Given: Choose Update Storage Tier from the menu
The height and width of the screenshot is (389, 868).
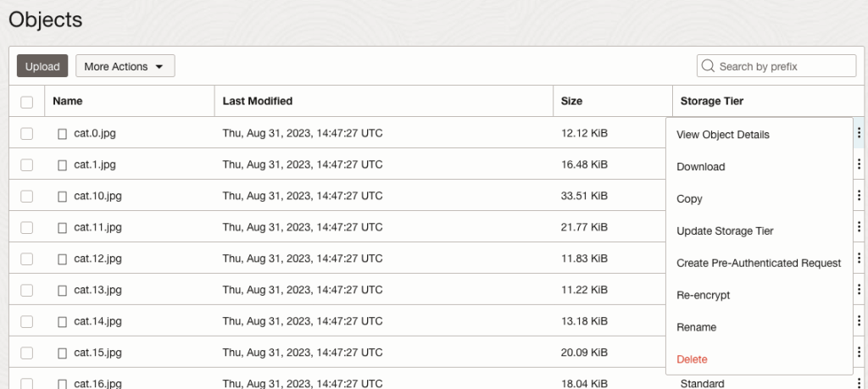Looking at the screenshot, I should 725,231.
